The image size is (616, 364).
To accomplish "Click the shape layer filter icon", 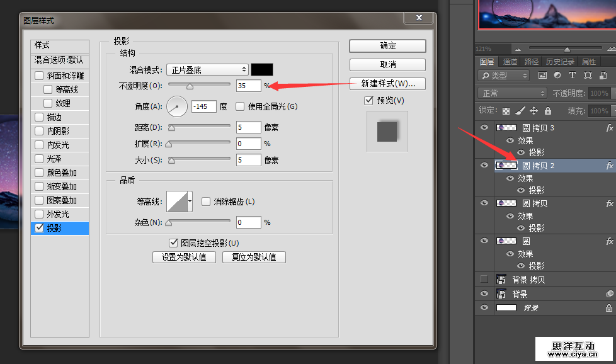I will [588, 76].
